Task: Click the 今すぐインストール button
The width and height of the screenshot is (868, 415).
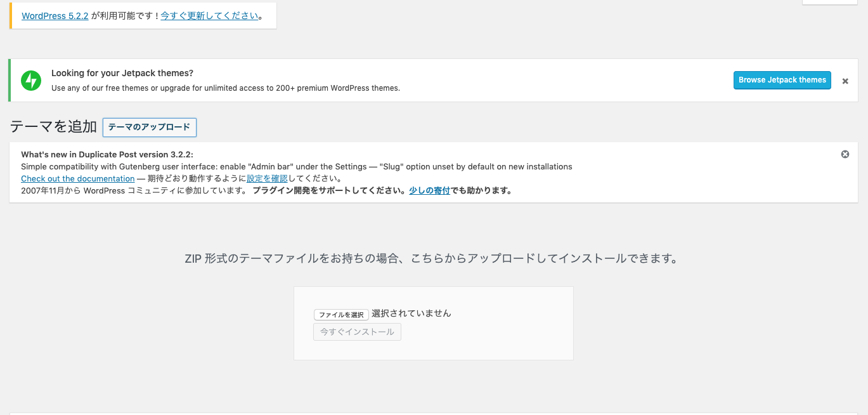Action: pos(357,332)
